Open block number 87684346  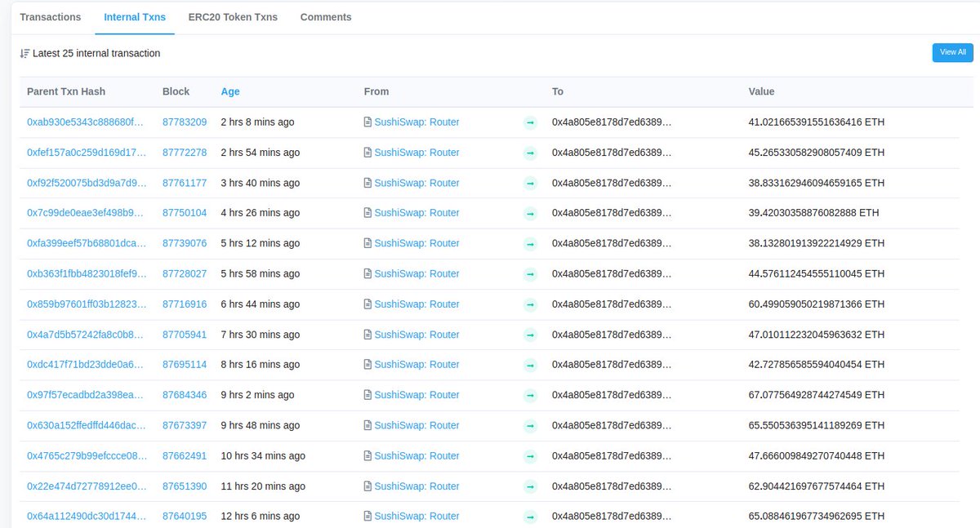coord(185,395)
